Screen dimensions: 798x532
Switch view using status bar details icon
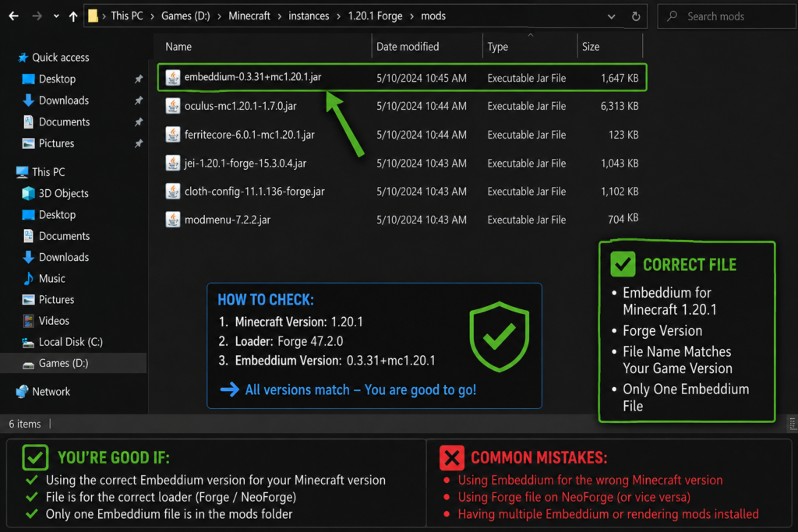(793, 423)
